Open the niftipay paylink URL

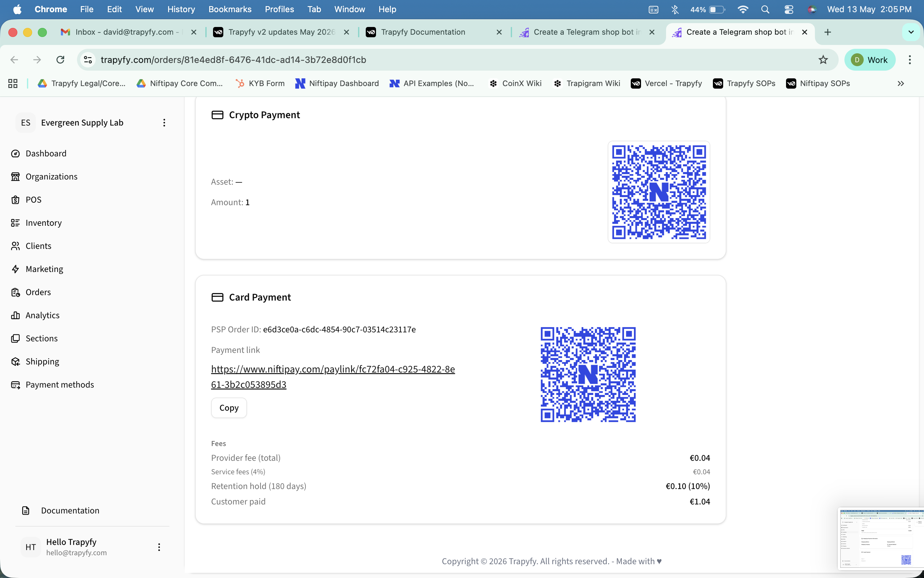pos(333,377)
